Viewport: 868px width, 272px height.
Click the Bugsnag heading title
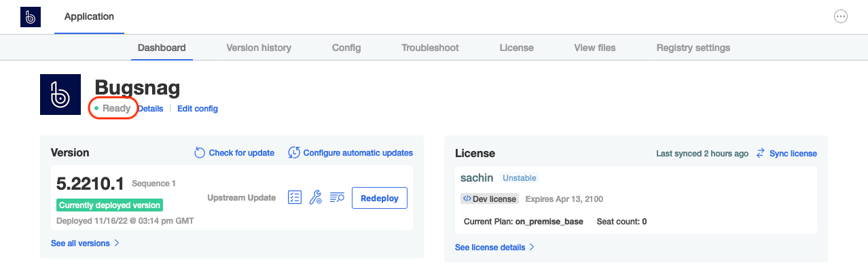tap(137, 88)
